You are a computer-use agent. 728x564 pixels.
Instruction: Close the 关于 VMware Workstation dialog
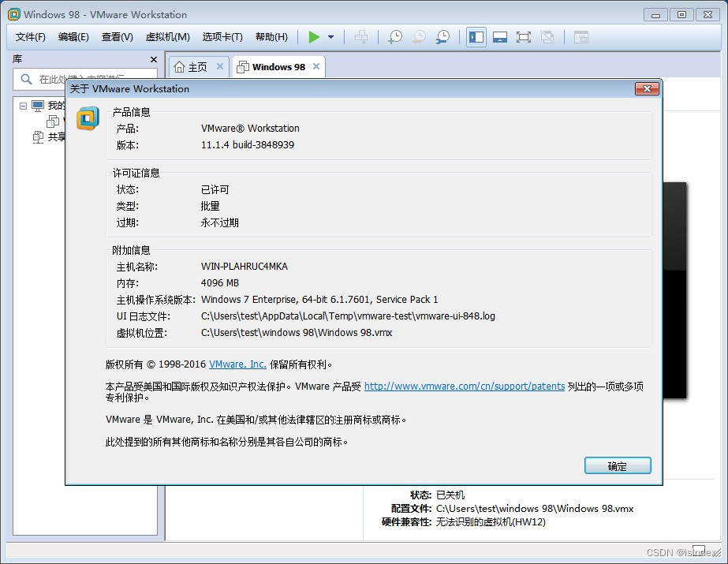click(x=647, y=88)
